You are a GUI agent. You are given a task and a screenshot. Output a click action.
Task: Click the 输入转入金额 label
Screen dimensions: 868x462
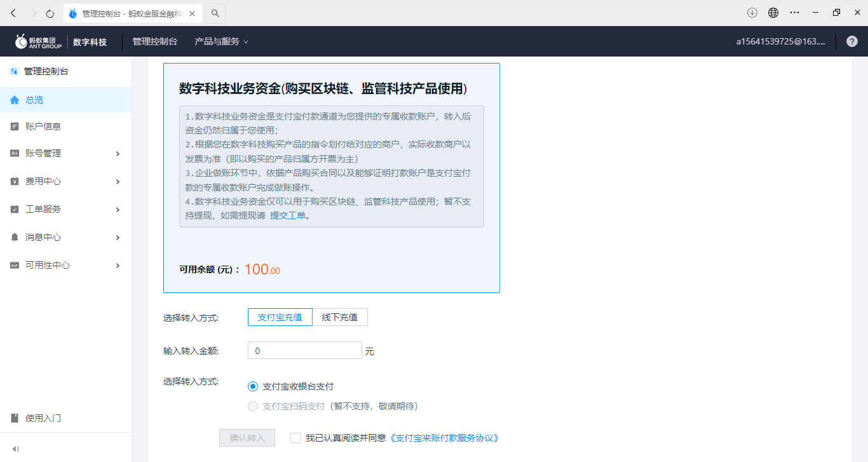(191, 351)
